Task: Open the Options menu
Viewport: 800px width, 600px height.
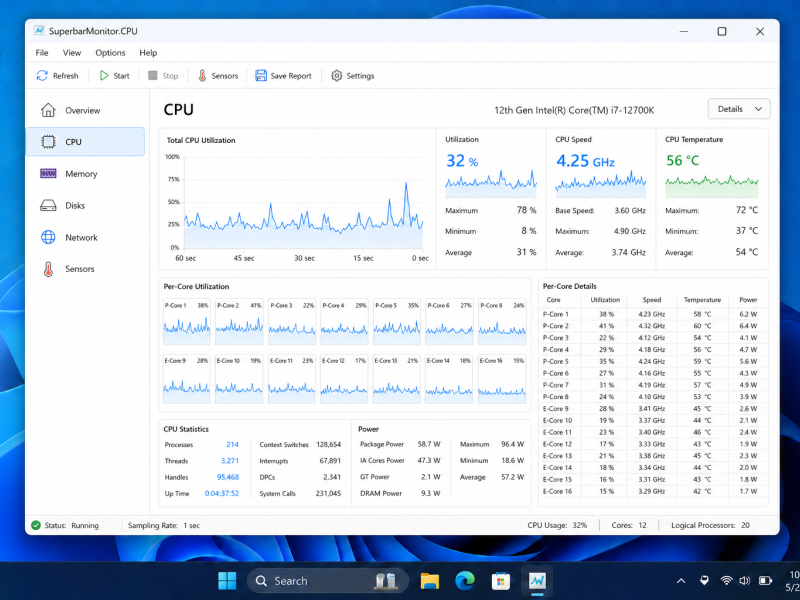Action: (110, 53)
